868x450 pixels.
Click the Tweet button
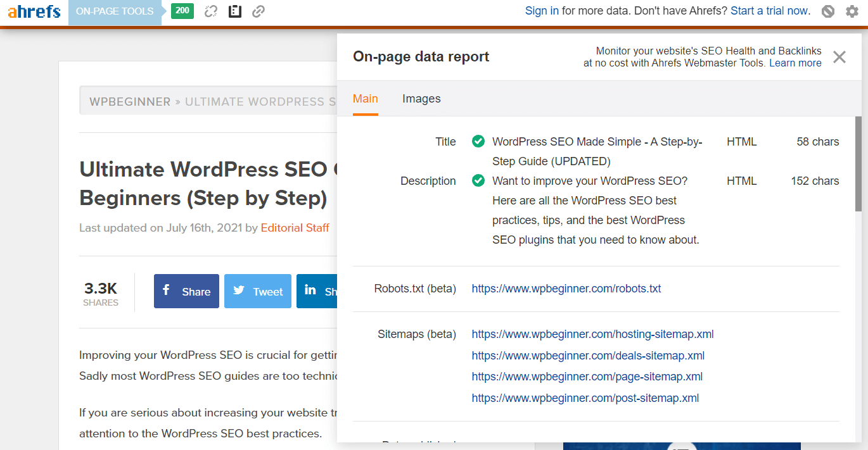click(x=257, y=291)
